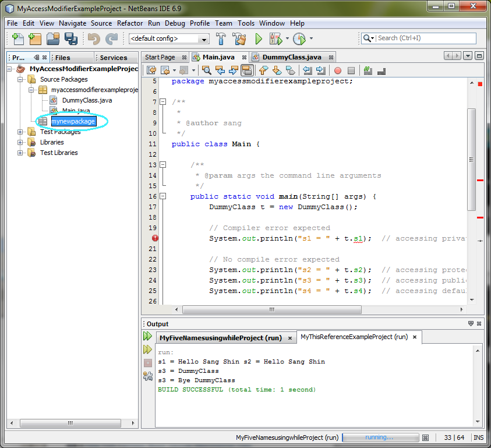Select the mynewpackage tree node

click(73, 121)
